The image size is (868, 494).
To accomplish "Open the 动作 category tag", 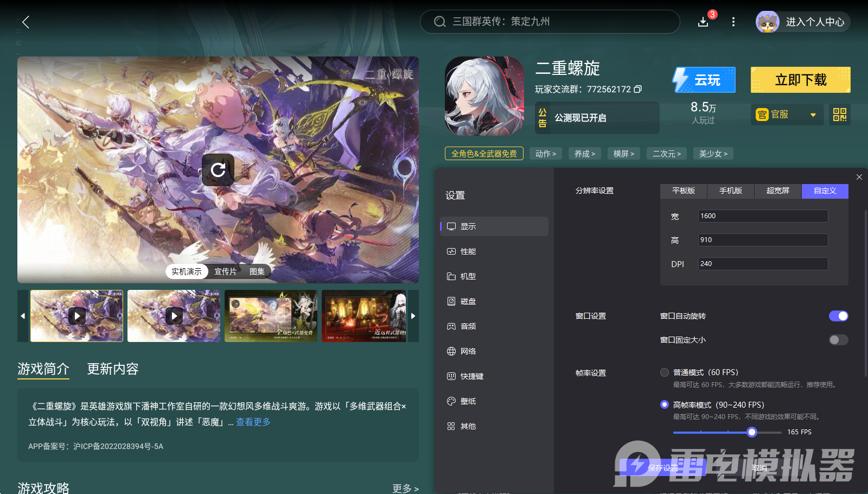I will point(546,154).
